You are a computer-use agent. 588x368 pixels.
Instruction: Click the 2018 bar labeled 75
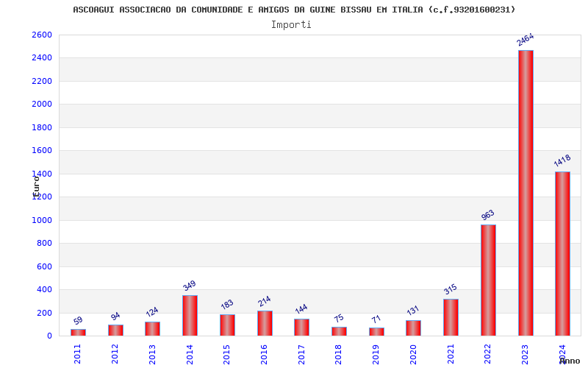pyautogui.click(x=339, y=331)
